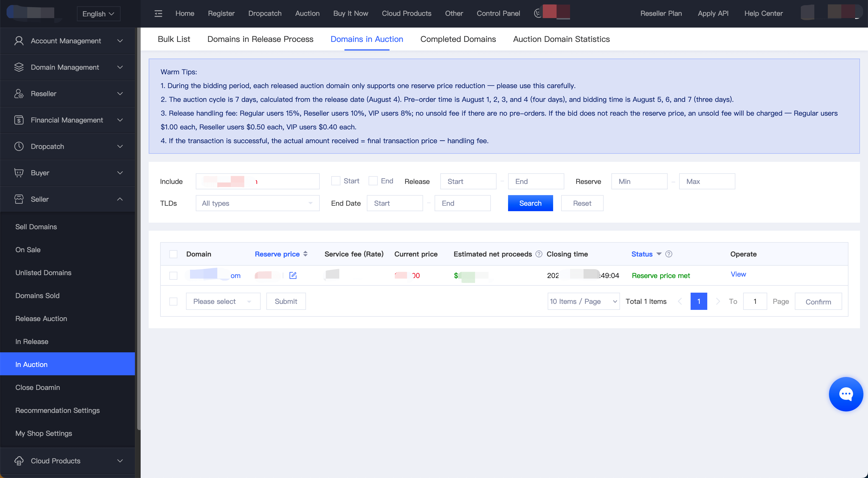This screenshot has height=478, width=868.
Task: Focus the Include domain input field
Action: [257, 181]
